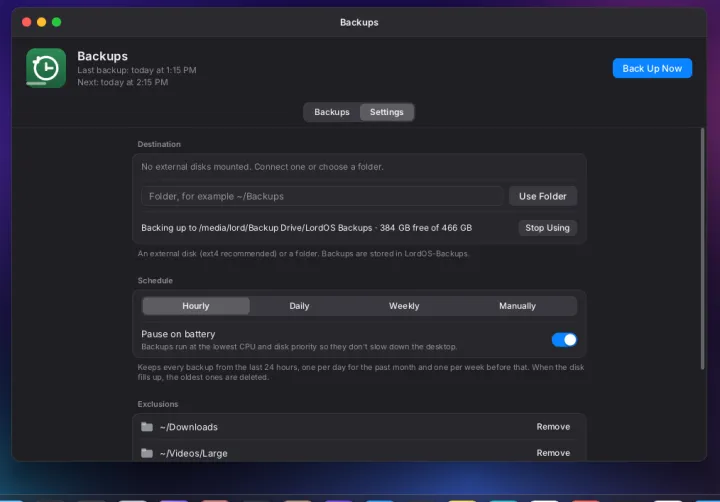Click the 'Last backup: today at 1:15 PM' text
Screen dimensions: 720x502
coord(137,70)
